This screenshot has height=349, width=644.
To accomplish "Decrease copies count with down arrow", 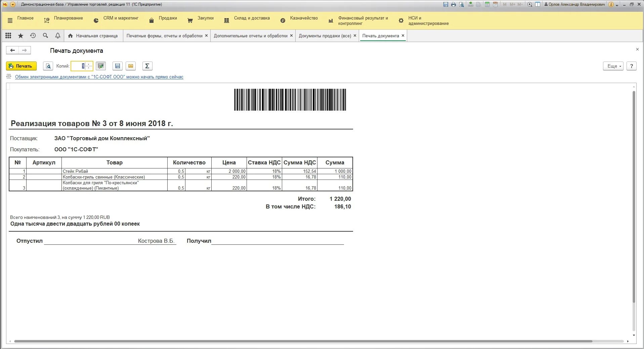I will [89, 68].
